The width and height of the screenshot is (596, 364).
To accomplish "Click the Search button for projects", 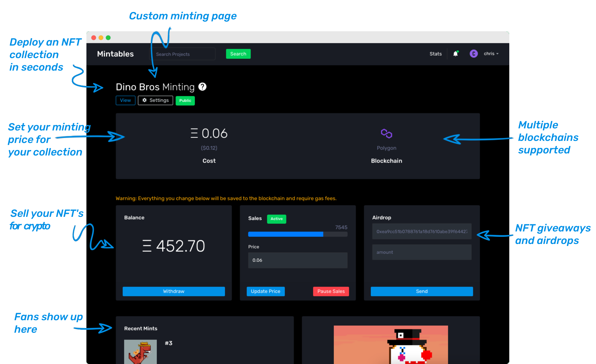I will [238, 54].
